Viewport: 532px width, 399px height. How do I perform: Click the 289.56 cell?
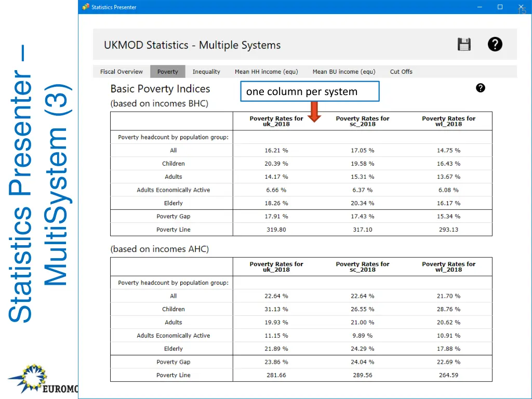point(362,375)
